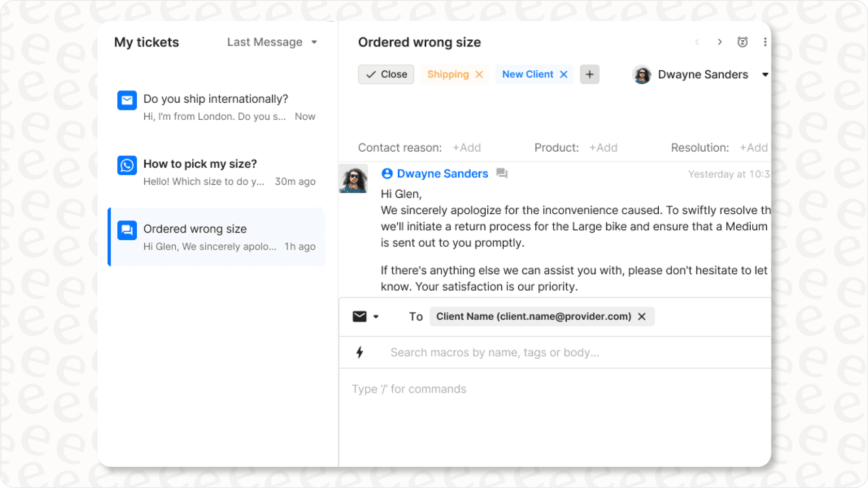Click the email icon on the international shipping ticket

click(x=127, y=100)
